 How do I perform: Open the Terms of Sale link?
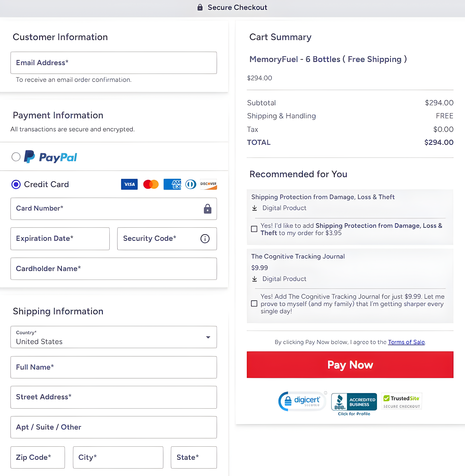click(406, 342)
